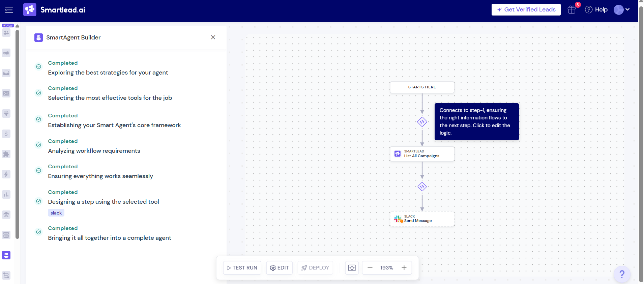Click "Establishing your Smart Agent's core framework"
The height and width of the screenshot is (284, 644).
tap(114, 125)
